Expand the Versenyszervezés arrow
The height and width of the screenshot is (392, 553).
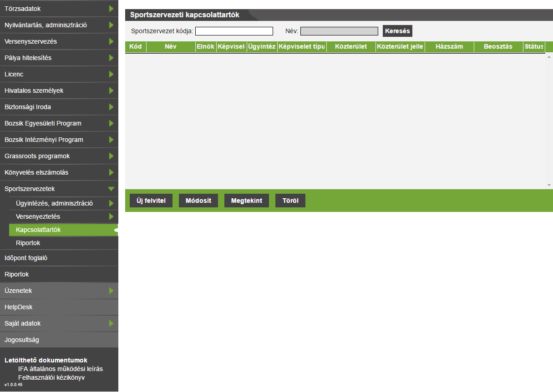pos(111,41)
